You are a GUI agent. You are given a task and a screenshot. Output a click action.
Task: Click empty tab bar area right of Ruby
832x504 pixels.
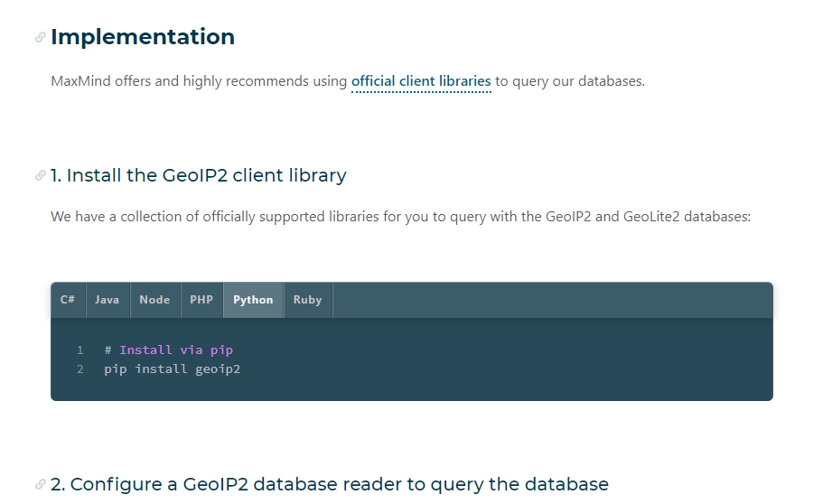(551, 300)
